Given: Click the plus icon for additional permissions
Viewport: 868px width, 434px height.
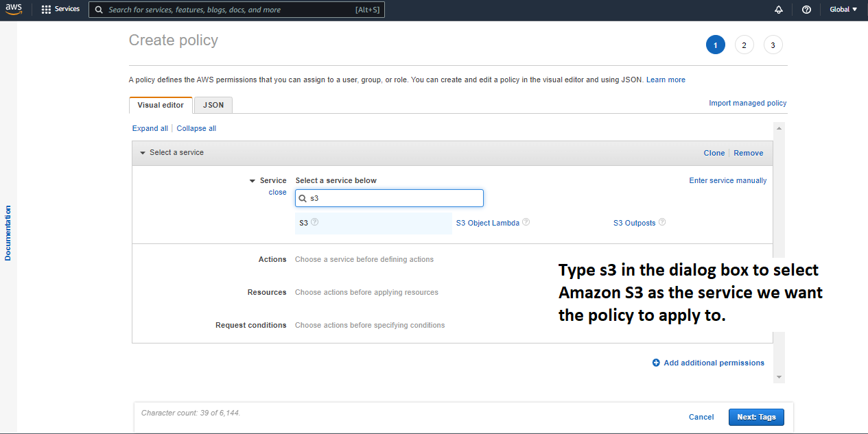Looking at the screenshot, I should [x=656, y=363].
